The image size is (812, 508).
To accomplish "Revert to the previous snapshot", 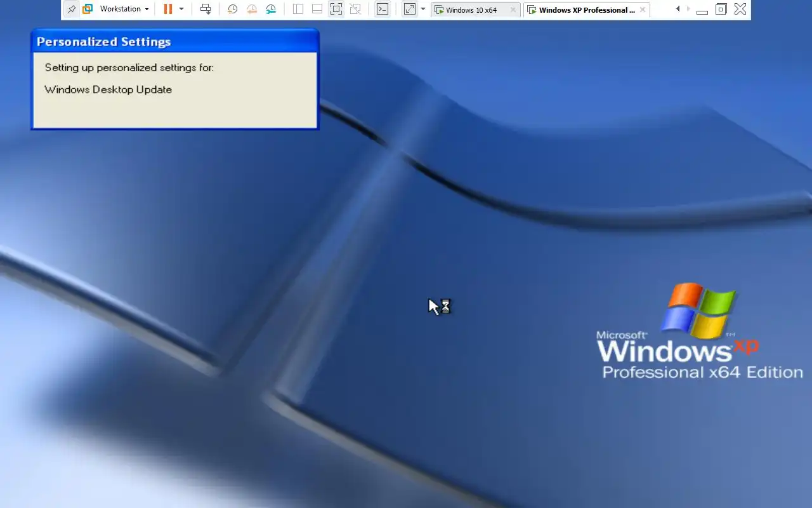I will pyautogui.click(x=252, y=10).
